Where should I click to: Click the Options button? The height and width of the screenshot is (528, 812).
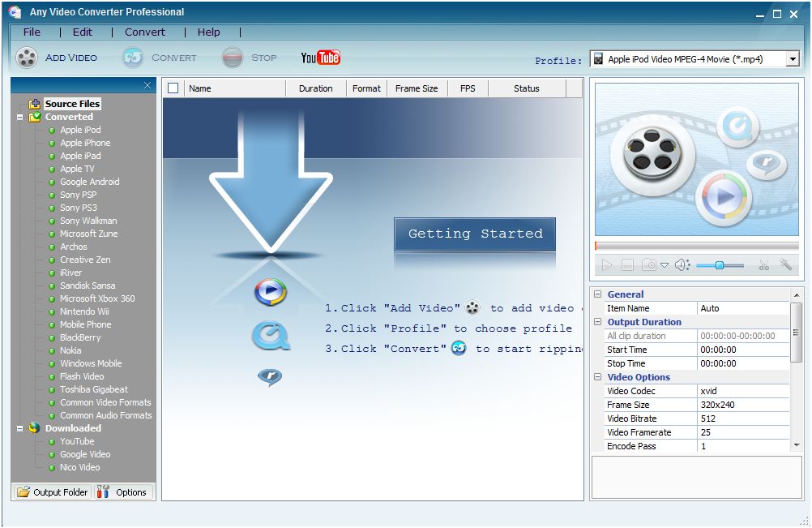click(124, 492)
